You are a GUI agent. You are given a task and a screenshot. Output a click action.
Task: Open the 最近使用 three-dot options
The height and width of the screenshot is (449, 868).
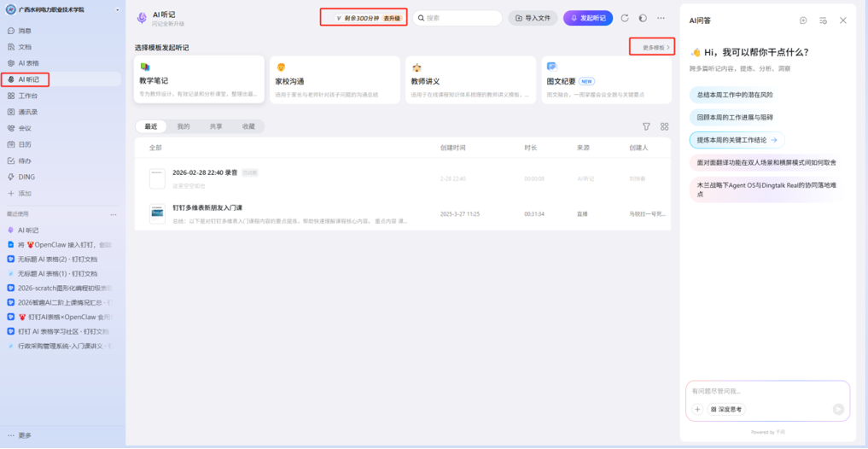(x=114, y=214)
